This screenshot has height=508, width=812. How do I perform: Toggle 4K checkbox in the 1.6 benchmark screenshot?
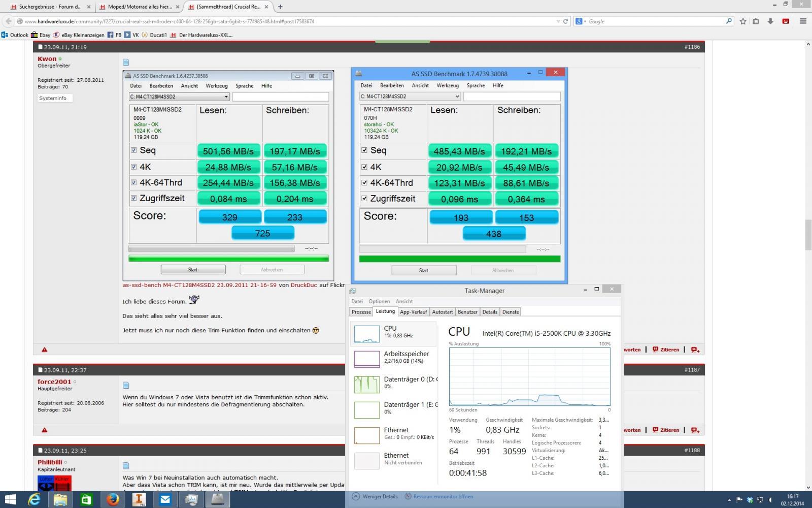tap(134, 167)
